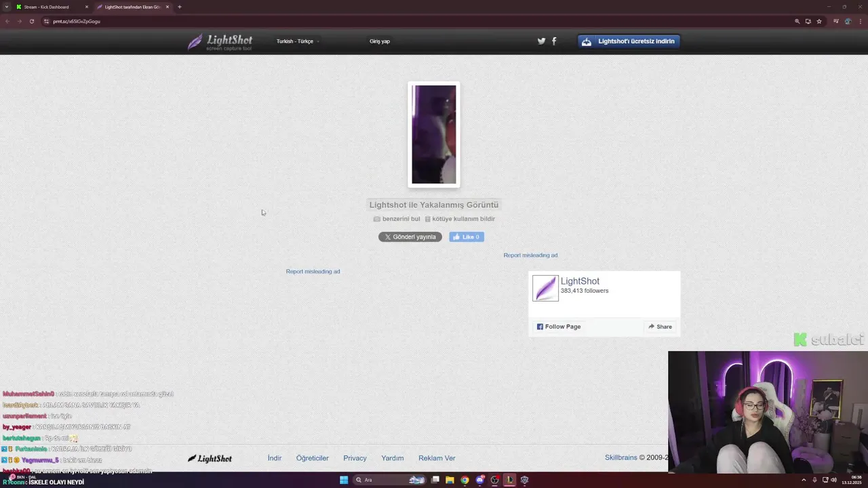Click 'Lightshot ile Yakalanmış Görüntü' heading
Image resolution: width=868 pixels, height=488 pixels.
[x=434, y=205]
